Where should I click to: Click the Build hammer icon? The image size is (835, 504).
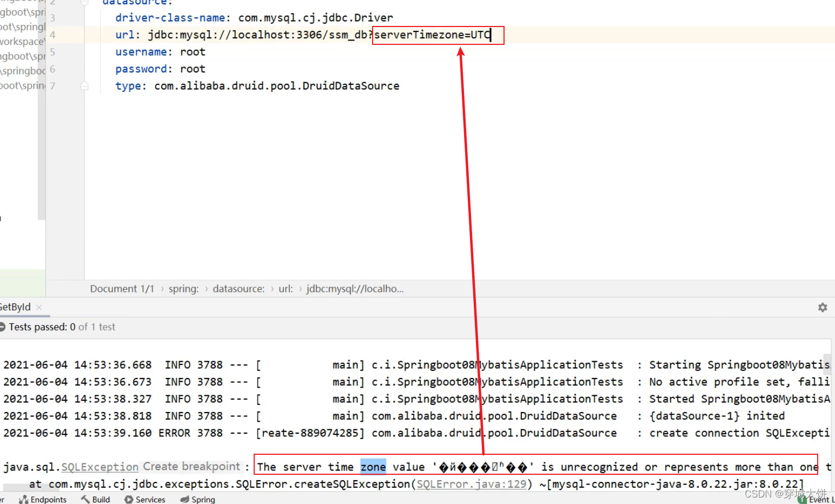(85, 499)
